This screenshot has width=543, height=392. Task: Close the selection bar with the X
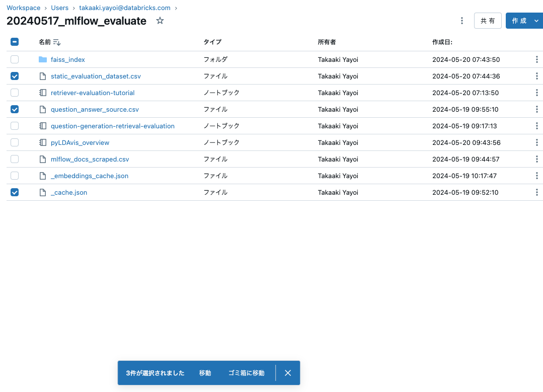[287, 373]
